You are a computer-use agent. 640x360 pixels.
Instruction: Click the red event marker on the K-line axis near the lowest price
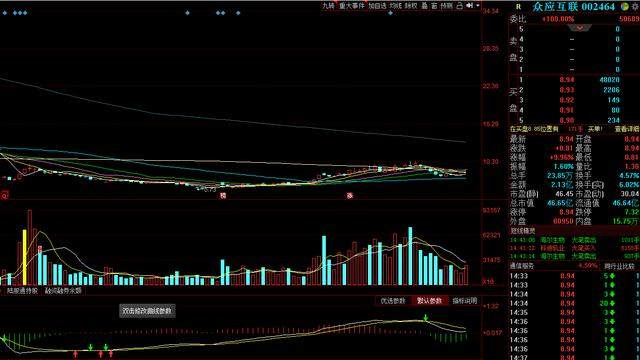click(223, 196)
